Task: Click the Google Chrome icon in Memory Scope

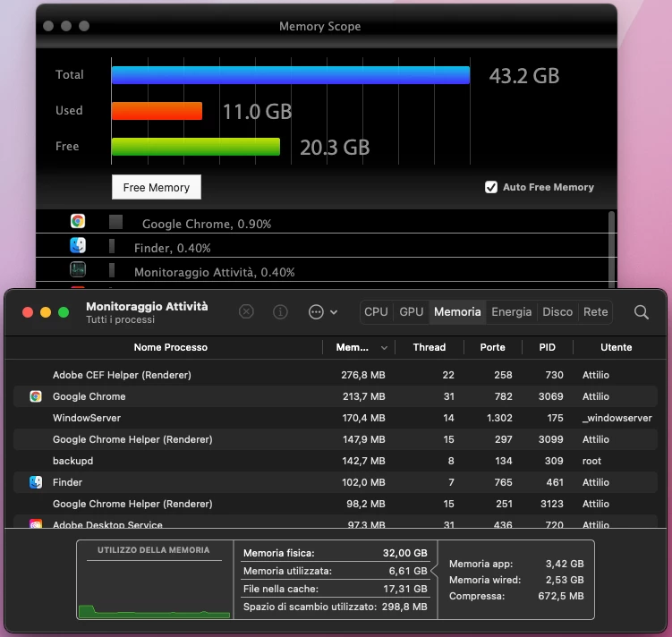Action: (x=78, y=221)
